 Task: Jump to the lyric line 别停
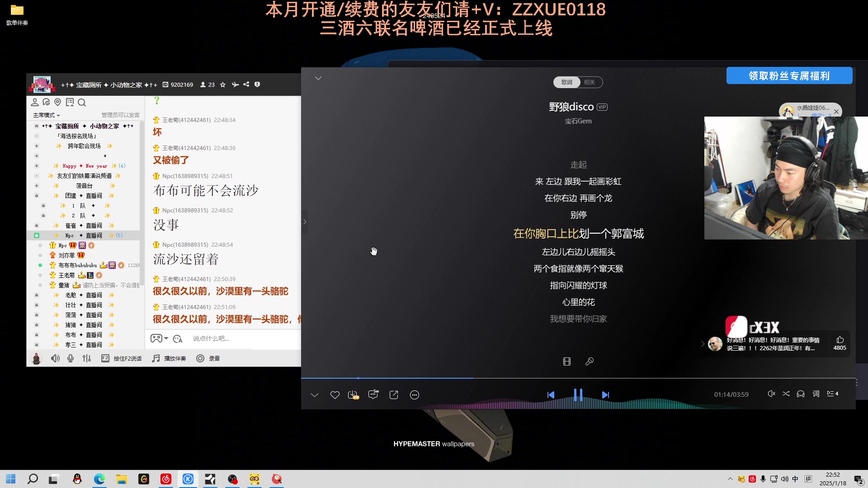coord(578,215)
